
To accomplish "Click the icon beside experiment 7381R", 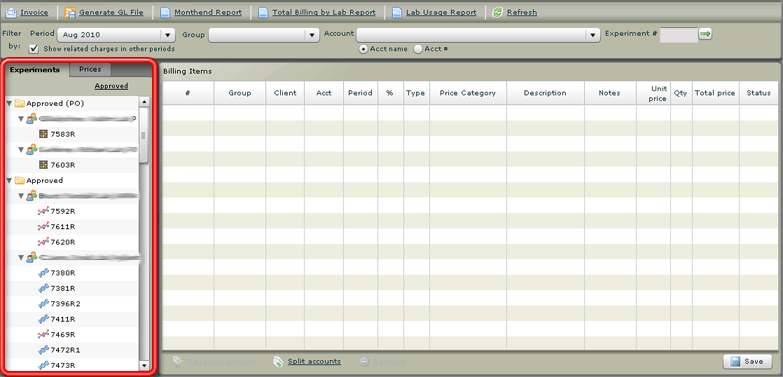I will tap(43, 288).
